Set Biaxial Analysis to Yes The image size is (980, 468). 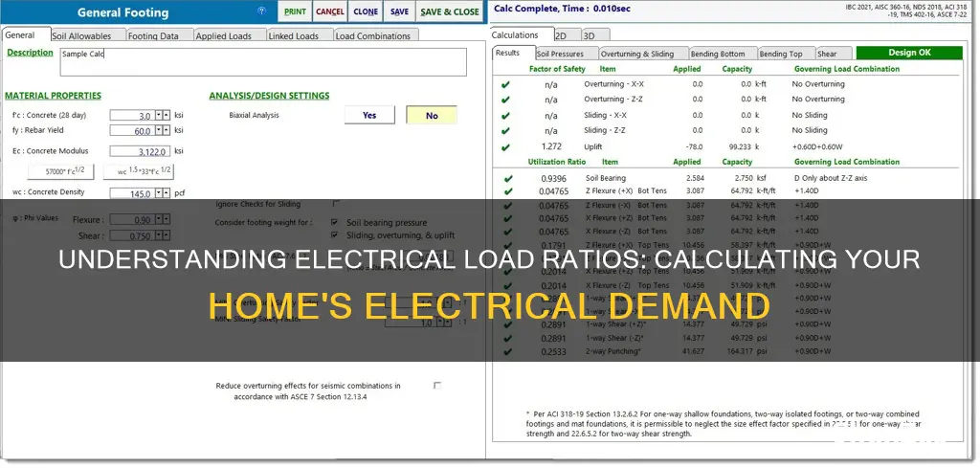369,116
